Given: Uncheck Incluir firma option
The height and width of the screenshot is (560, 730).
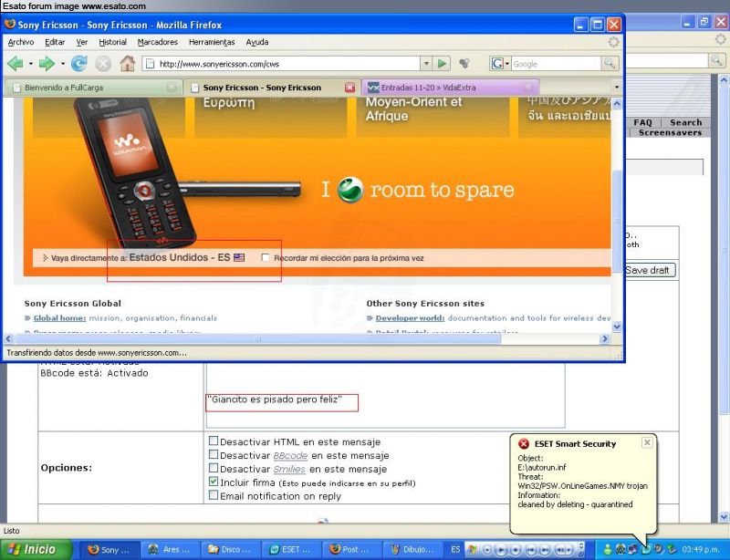Looking at the screenshot, I should coord(214,482).
